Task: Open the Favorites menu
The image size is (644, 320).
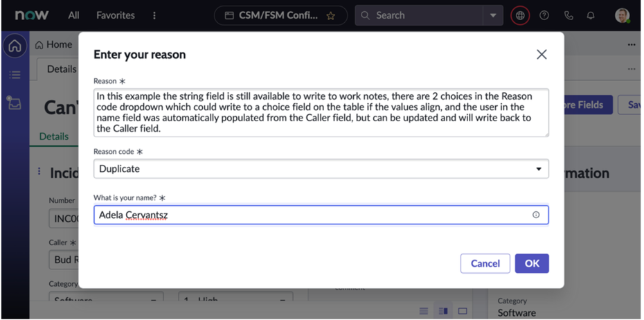Action: 116,15
